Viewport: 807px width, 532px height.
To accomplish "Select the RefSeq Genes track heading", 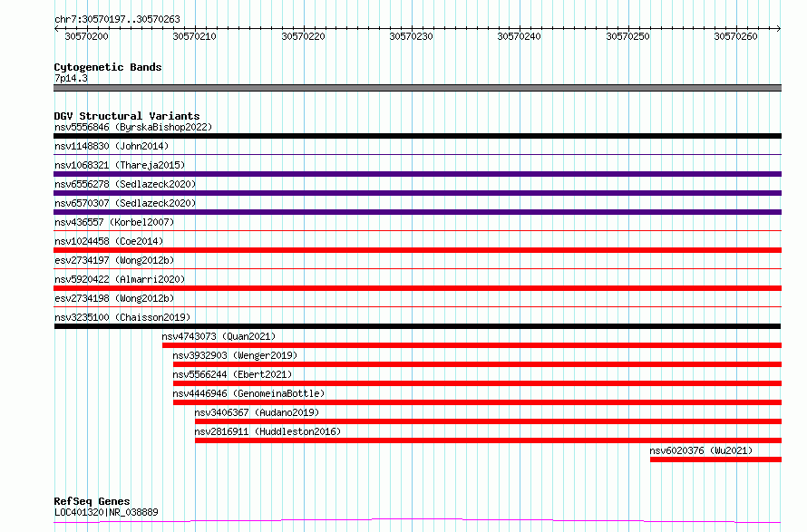I will 92,501.
